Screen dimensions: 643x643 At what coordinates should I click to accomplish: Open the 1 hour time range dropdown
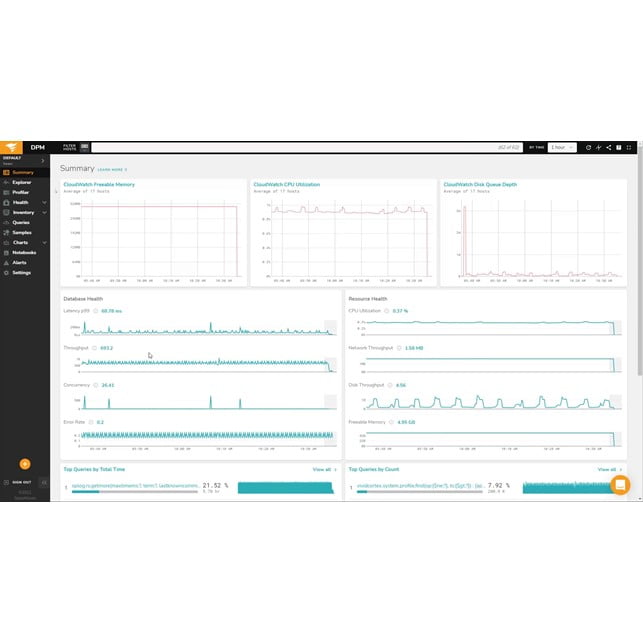(x=563, y=147)
